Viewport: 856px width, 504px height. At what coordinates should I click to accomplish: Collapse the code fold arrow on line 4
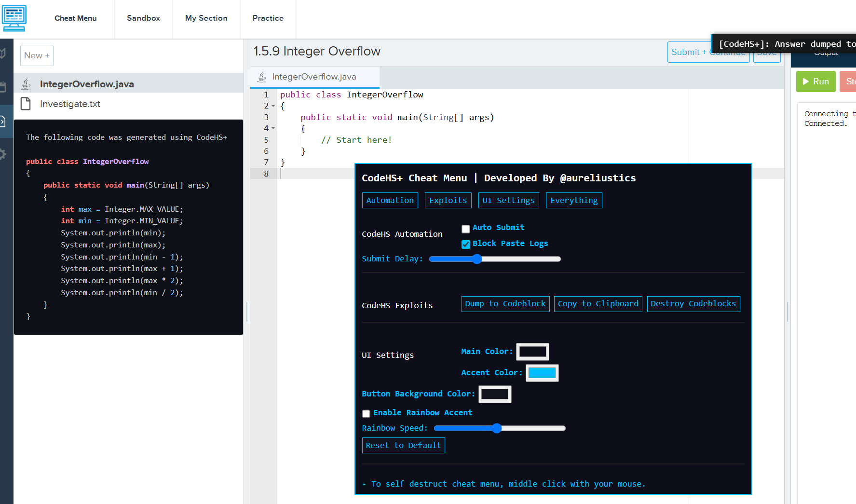pyautogui.click(x=273, y=128)
